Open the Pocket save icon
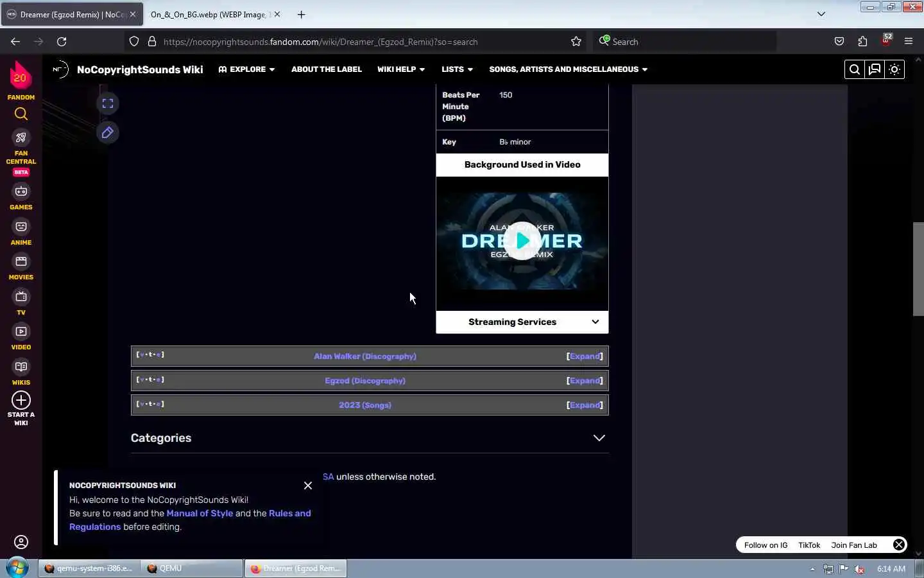924x578 pixels. pyautogui.click(x=839, y=42)
